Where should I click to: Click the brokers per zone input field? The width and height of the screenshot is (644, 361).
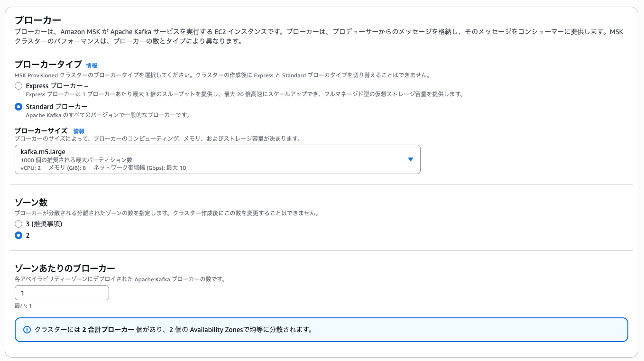point(62,293)
